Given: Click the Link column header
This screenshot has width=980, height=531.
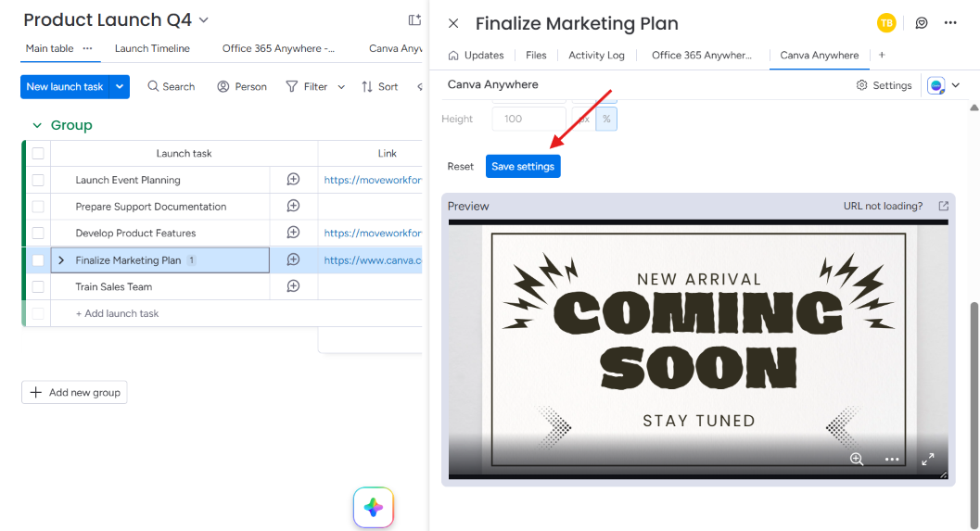Looking at the screenshot, I should (x=387, y=153).
